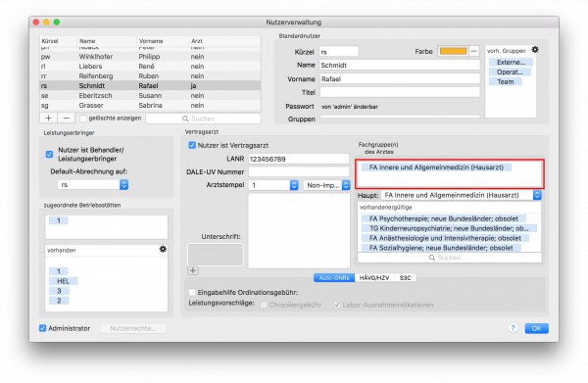Image resolution: width=588 pixels, height=383 pixels.
Task: Select 'FA Anästhesiologie und Intensivtherapie; obsolet'
Action: click(x=445, y=238)
